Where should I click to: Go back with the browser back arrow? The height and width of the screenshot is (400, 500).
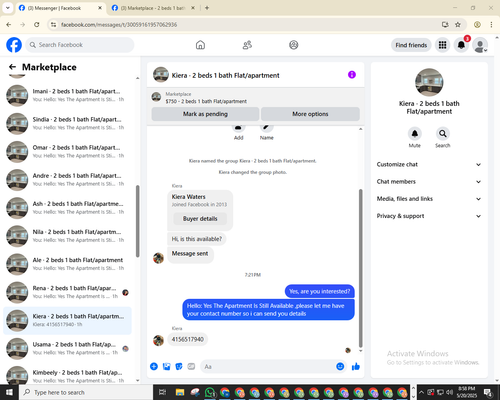pos(9,24)
